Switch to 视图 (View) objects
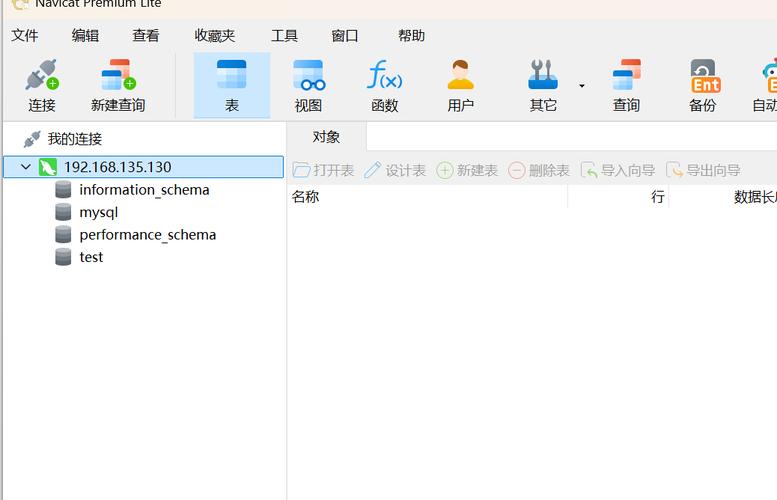777x500 pixels. [308, 86]
